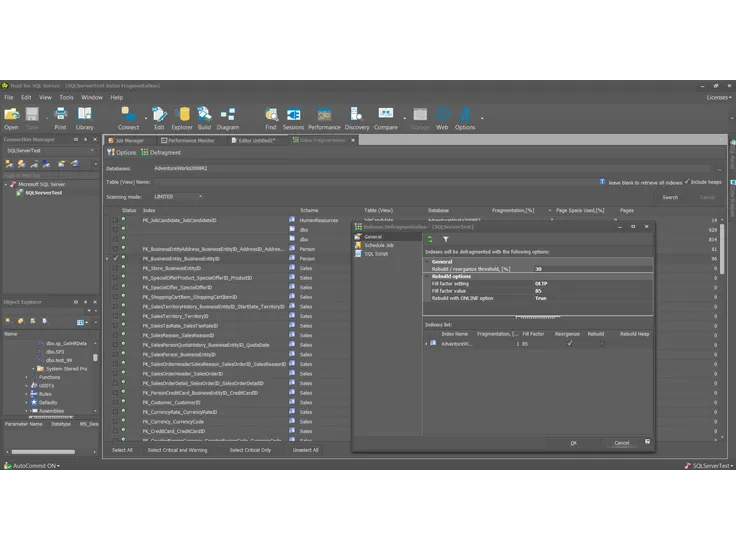Image resolution: width=736 pixels, height=550 pixels.
Task: Open the File menu
Action: 9,98
